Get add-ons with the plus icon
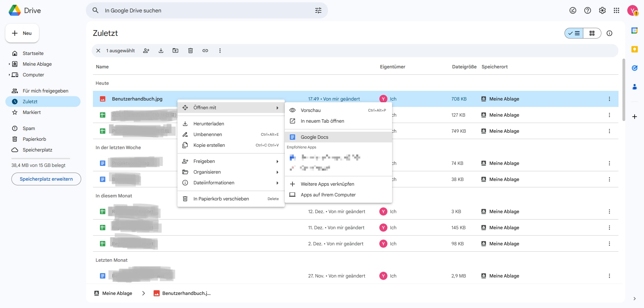 click(635, 117)
